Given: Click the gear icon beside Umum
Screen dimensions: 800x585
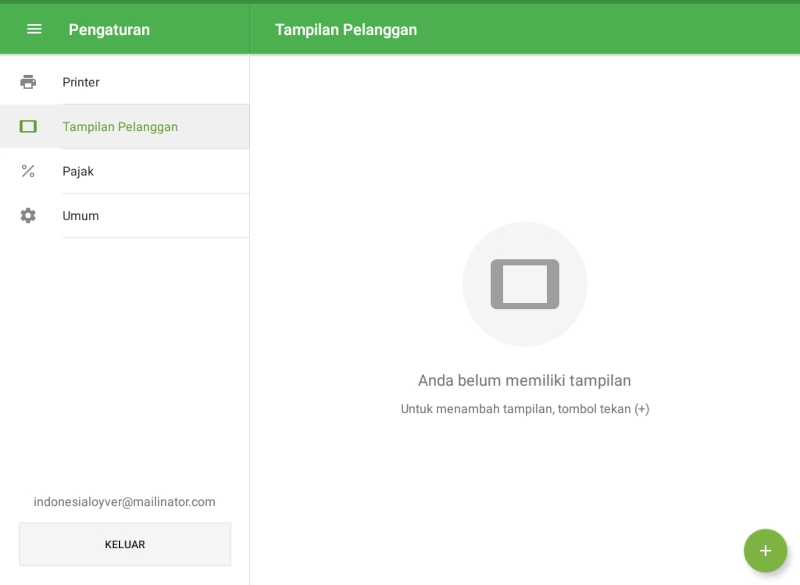Looking at the screenshot, I should [29, 215].
